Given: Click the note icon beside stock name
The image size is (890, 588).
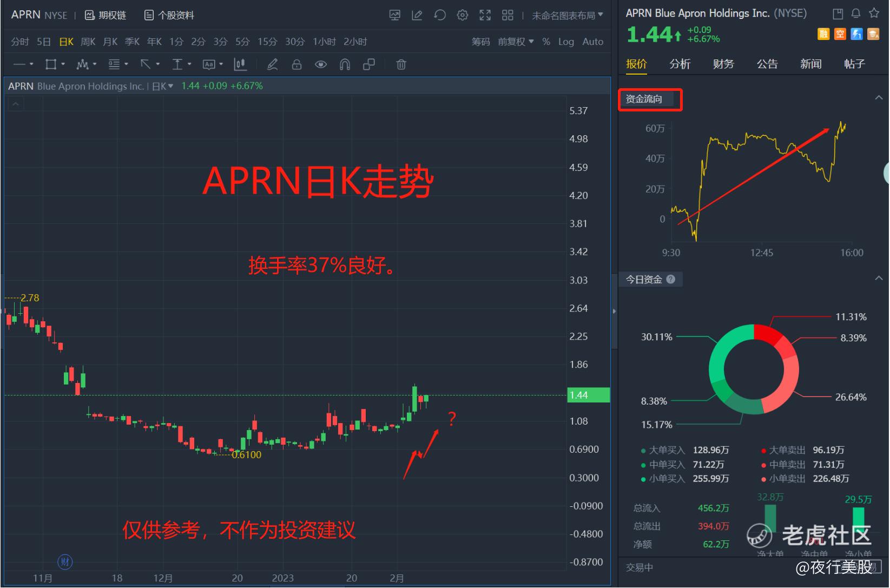Looking at the screenshot, I should click(x=838, y=14).
